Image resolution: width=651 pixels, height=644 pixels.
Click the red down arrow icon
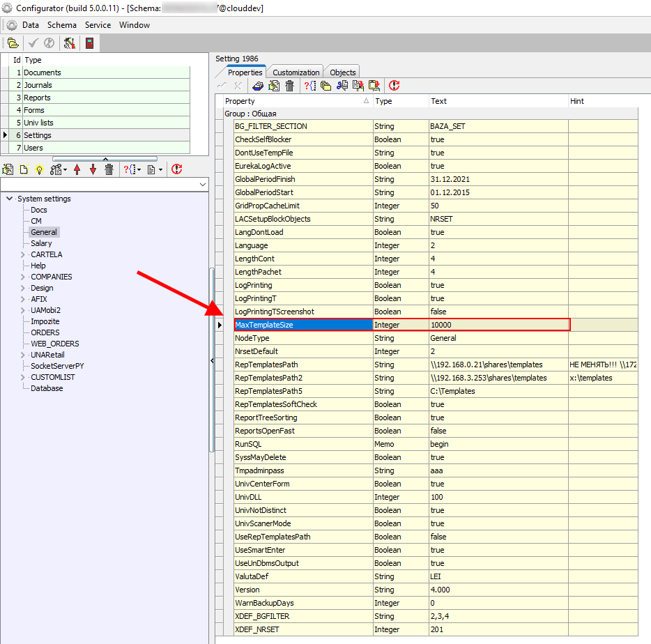coord(93,169)
